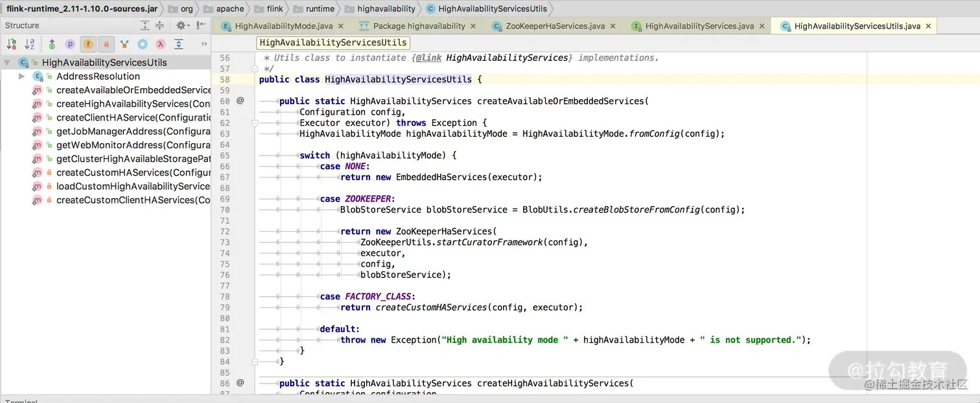Close ZooKeeperHaServices.java tab

pos(614,26)
